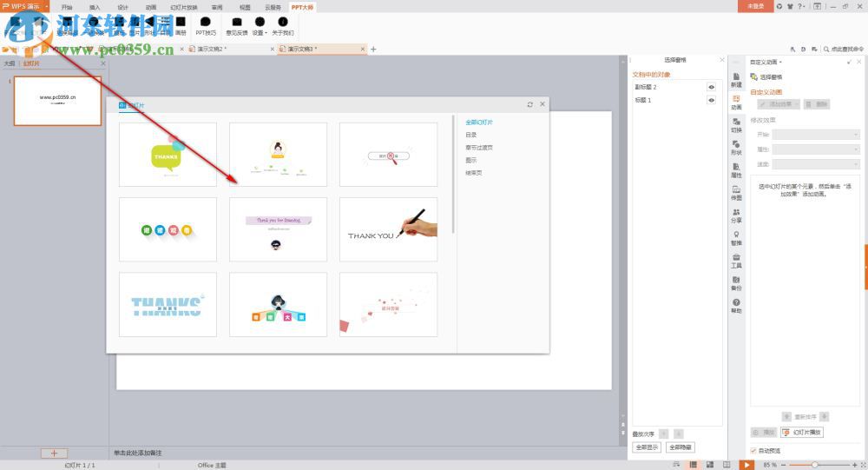868x470 pixels.
Task: Open the 动画 animation sidebar icon
Action: [736, 103]
